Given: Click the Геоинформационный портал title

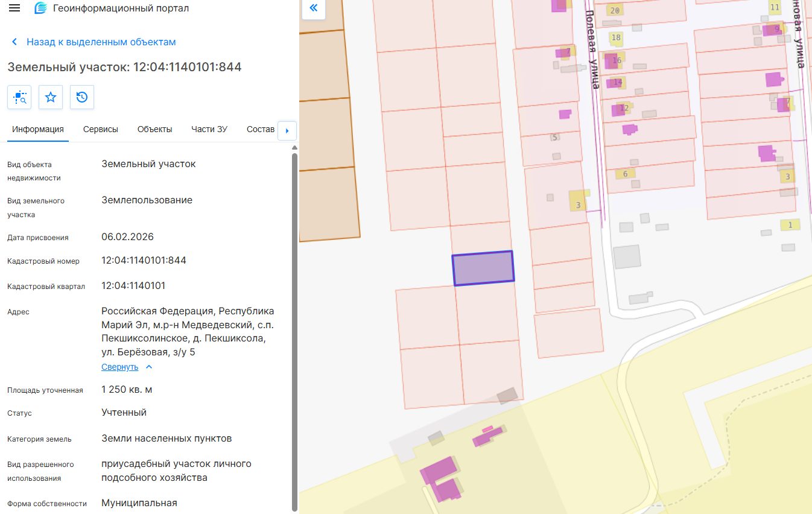Looking at the screenshot, I should (121, 8).
